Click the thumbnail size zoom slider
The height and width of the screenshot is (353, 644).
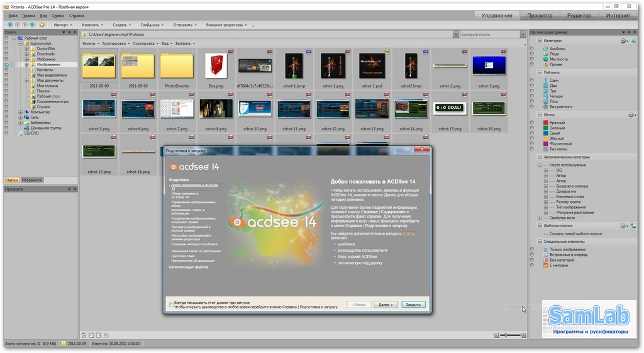(x=510, y=335)
